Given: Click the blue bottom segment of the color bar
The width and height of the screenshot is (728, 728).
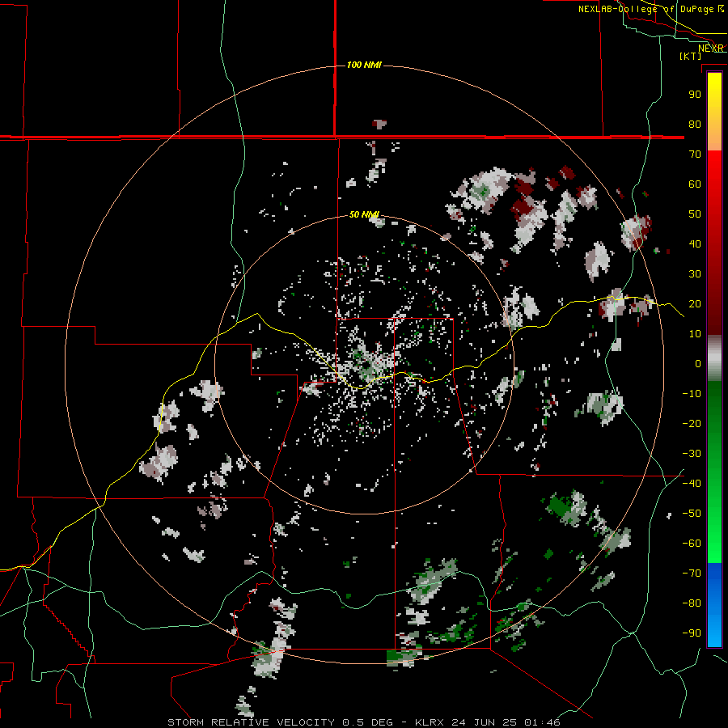Looking at the screenshot, I should click(x=714, y=605).
